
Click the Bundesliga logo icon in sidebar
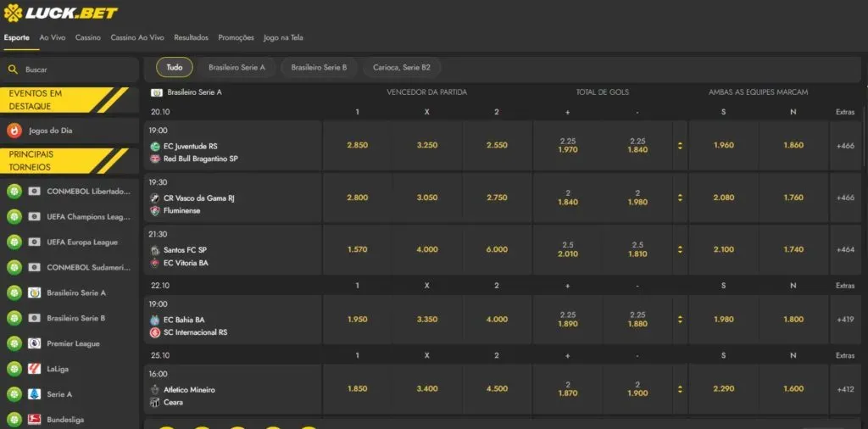[x=34, y=419]
